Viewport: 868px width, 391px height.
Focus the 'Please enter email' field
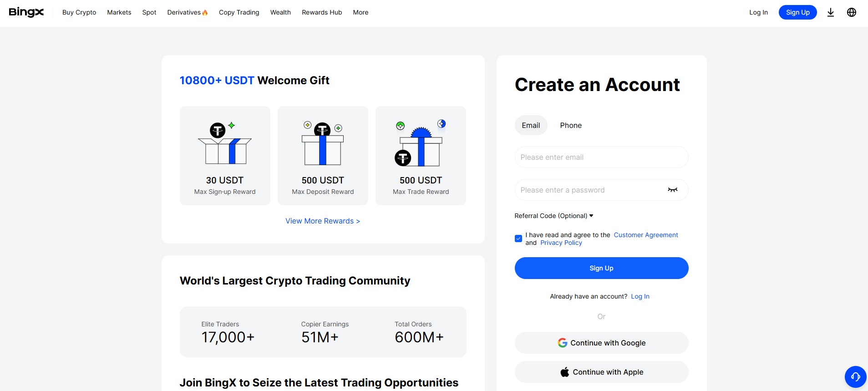[x=601, y=157]
